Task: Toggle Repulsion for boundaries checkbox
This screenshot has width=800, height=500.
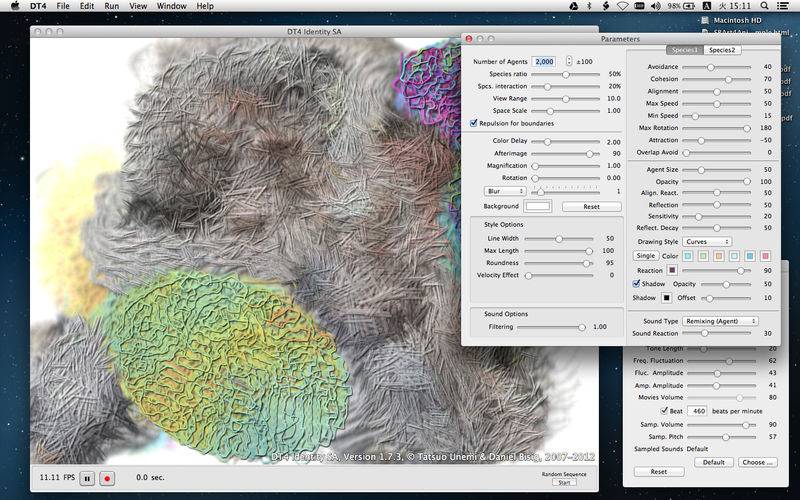Action: pyautogui.click(x=474, y=123)
